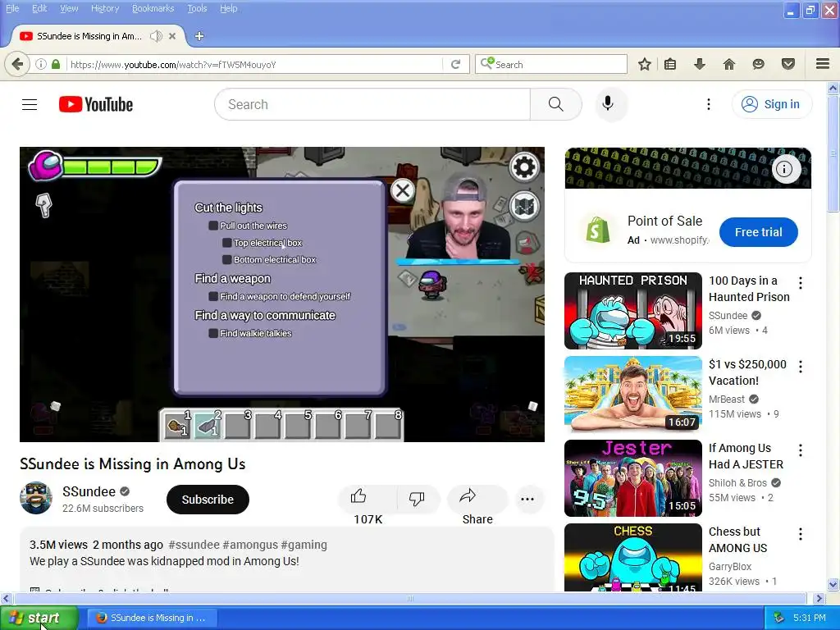This screenshot has height=630, width=840.
Task: Dislike the video with thumbs down
Action: (416, 498)
